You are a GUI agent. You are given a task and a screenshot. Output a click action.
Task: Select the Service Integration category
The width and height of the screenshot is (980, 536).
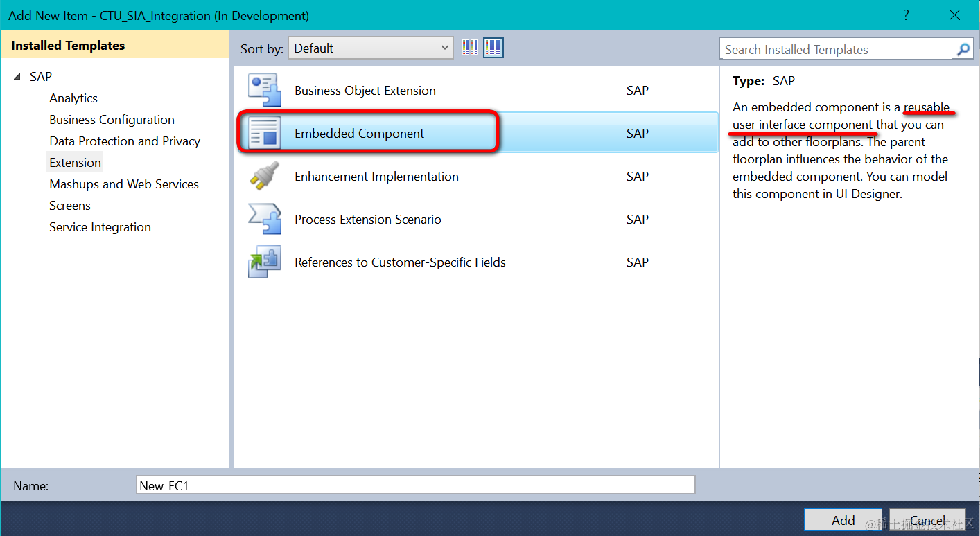point(100,227)
